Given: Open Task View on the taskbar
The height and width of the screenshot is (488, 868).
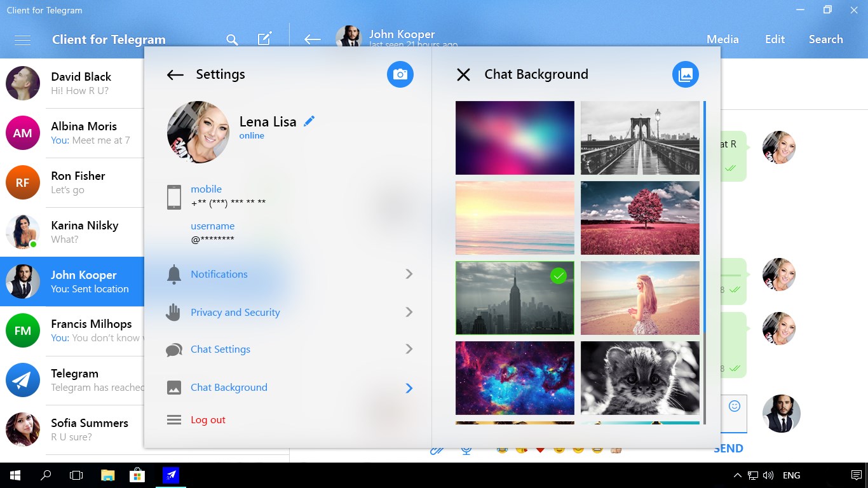Looking at the screenshot, I should pos(76,475).
